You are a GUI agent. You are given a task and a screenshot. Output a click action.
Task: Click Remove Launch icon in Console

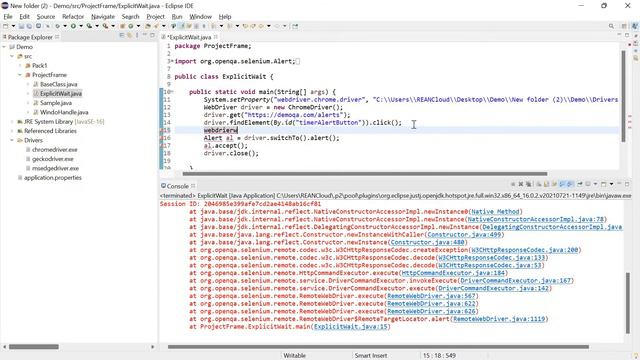(521, 184)
